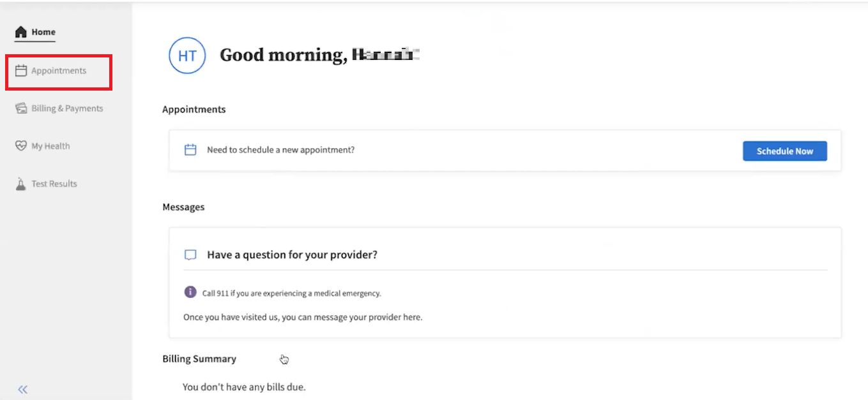The height and width of the screenshot is (400, 868).
Task: Open the Appointments menu item
Action: (59, 71)
